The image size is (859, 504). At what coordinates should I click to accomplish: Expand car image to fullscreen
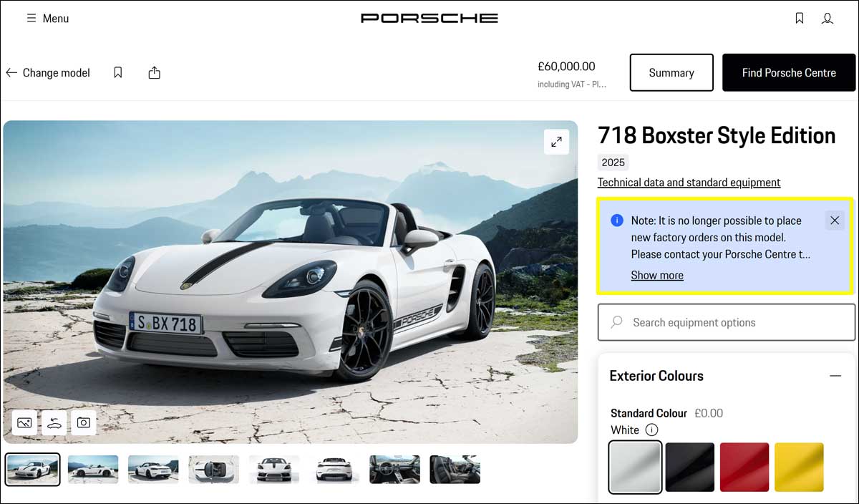556,142
